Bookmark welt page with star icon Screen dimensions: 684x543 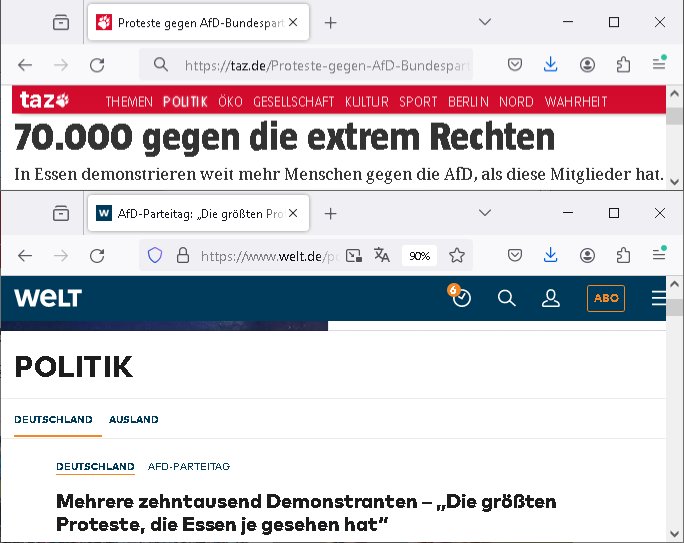[x=457, y=256]
